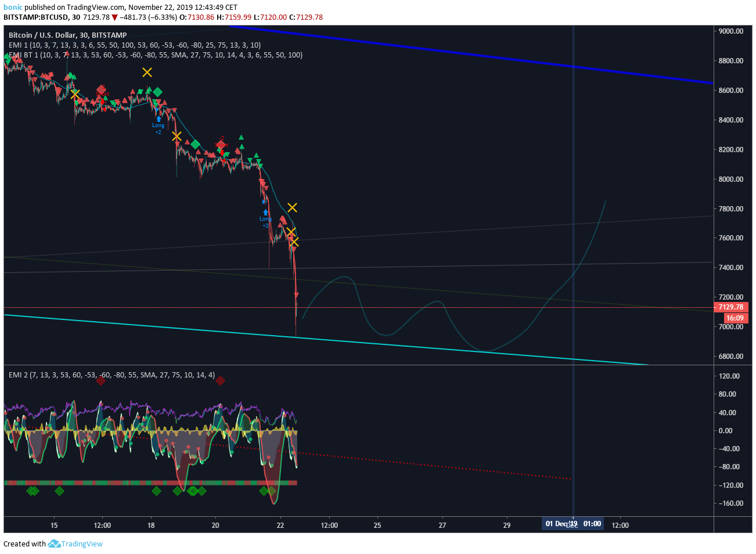This screenshot has width=756, height=554.
Task: Click the 6800.00 price axis label
Action: point(730,357)
